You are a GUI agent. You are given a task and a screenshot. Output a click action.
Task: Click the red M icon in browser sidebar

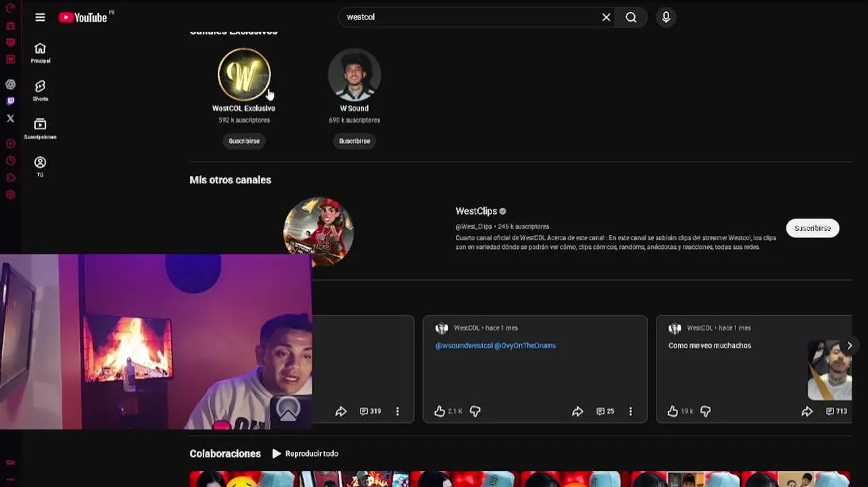pos(10,59)
